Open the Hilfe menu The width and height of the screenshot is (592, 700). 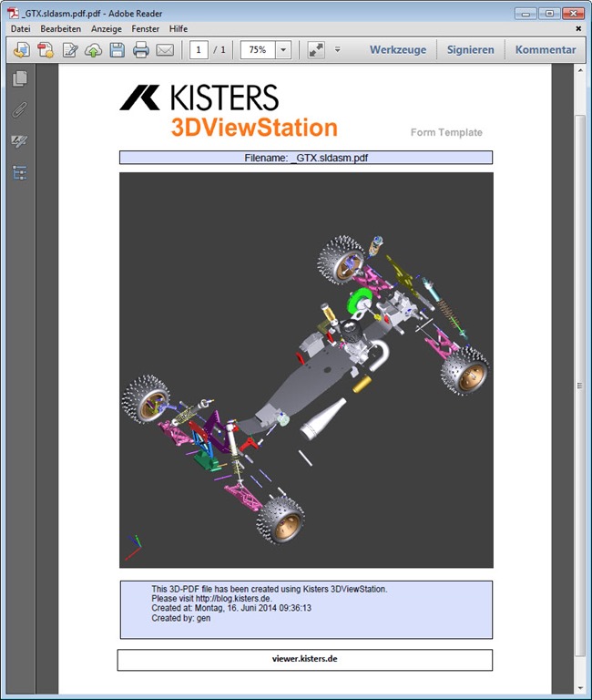point(178,28)
